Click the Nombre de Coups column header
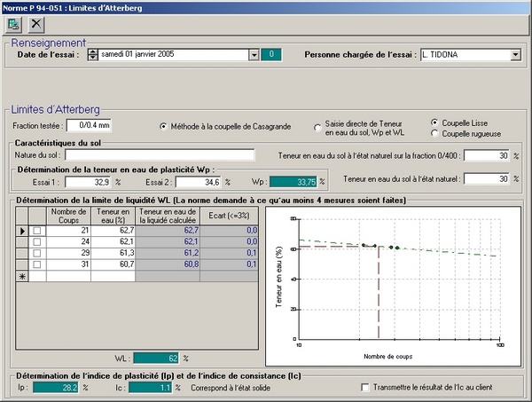This screenshot has height=402, width=532. coord(68,215)
